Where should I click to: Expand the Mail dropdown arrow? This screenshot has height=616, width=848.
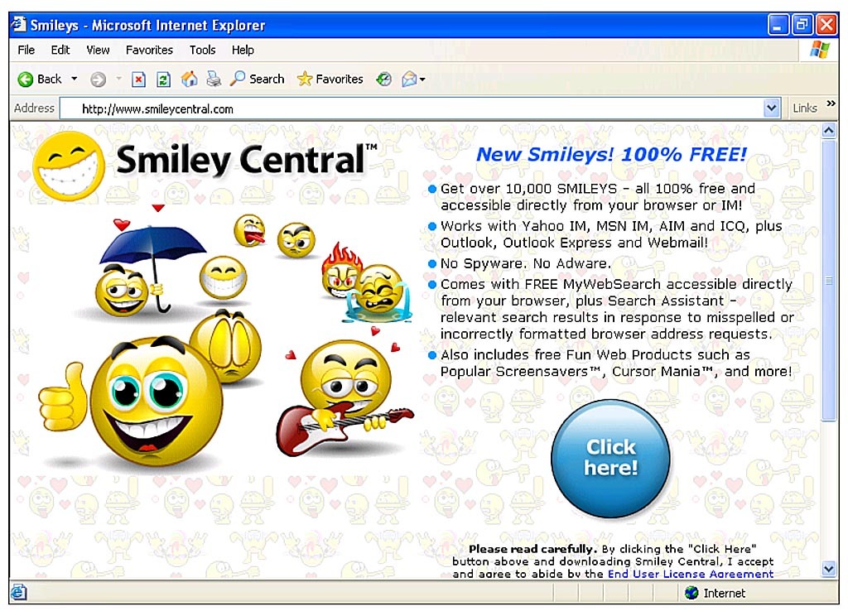pyautogui.click(x=422, y=79)
